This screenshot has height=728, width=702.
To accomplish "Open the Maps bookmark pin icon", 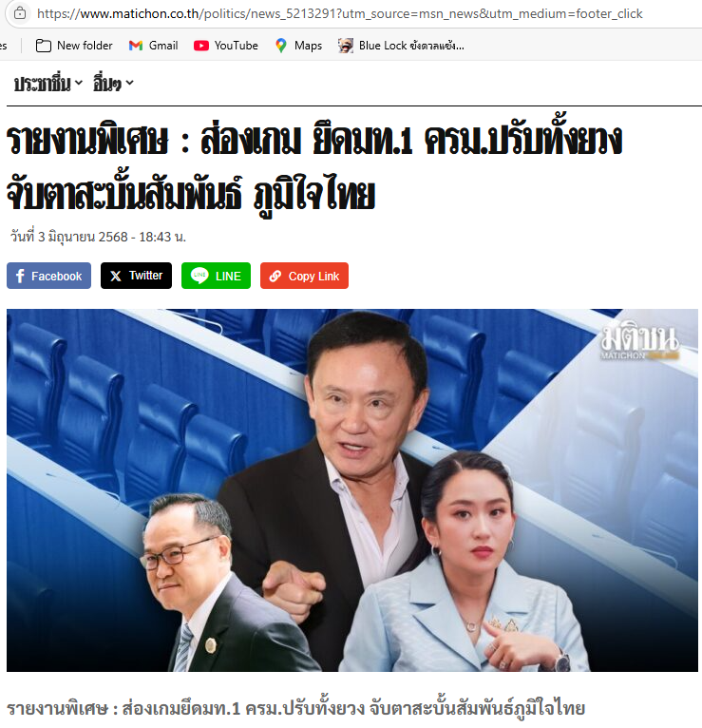I will (281, 46).
